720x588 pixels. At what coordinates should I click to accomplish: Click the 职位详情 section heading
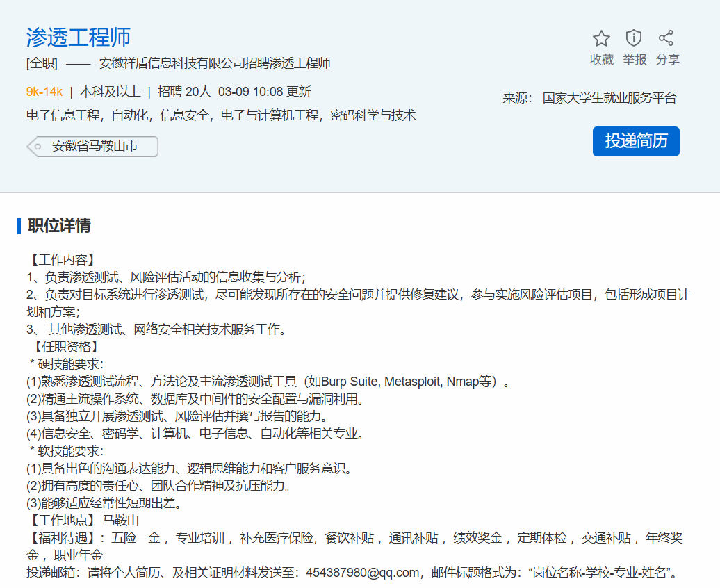tap(59, 226)
